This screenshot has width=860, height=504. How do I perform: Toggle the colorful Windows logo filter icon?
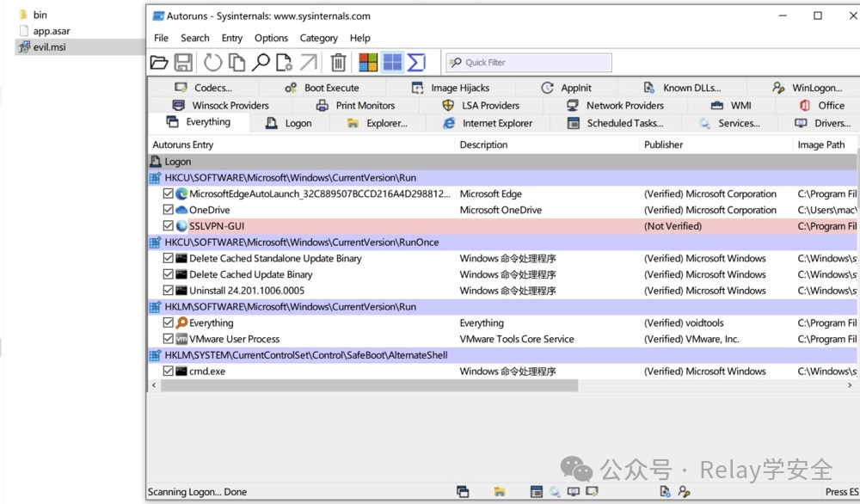click(368, 63)
